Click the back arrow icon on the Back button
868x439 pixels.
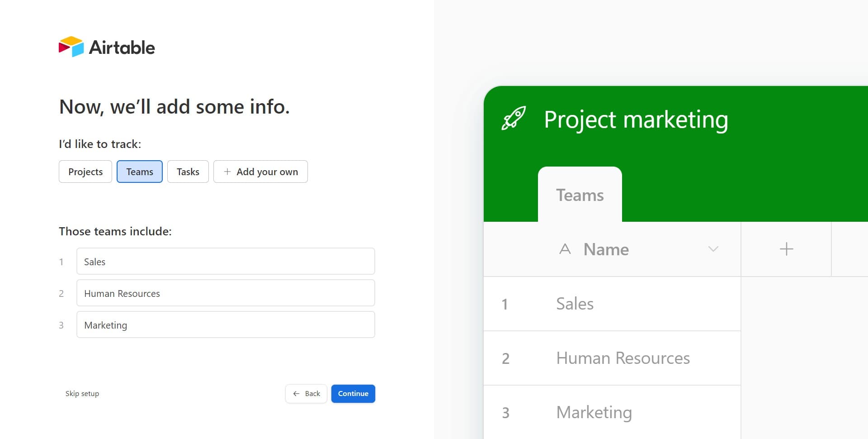coord(297,394)
